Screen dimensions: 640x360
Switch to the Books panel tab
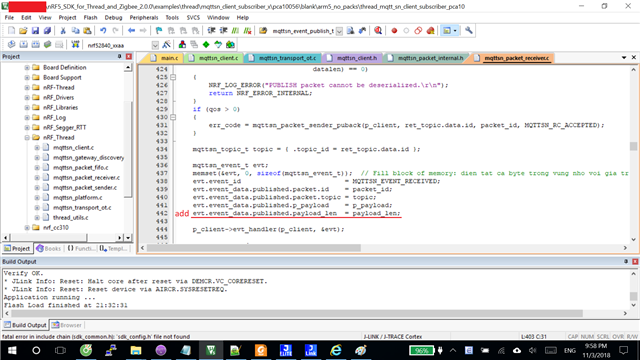tap(48, 248)
